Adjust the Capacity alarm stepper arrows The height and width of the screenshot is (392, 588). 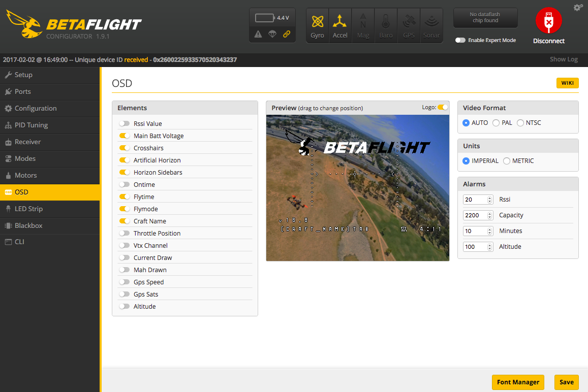click(489, 215)
